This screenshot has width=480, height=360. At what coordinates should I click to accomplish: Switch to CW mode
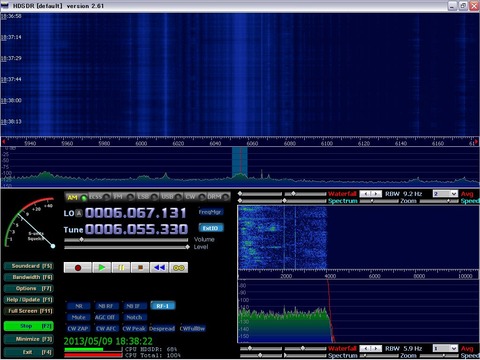pos(195,197)
